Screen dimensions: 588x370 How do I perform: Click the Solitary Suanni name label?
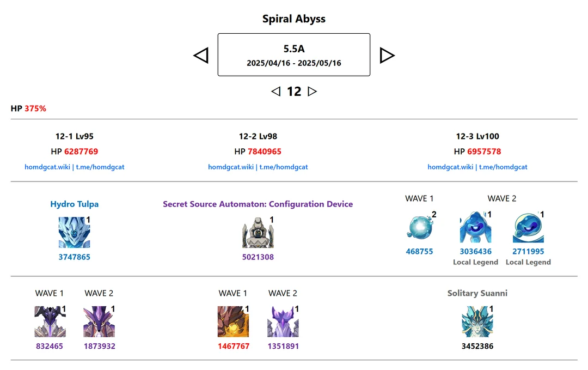pos(477,293)
